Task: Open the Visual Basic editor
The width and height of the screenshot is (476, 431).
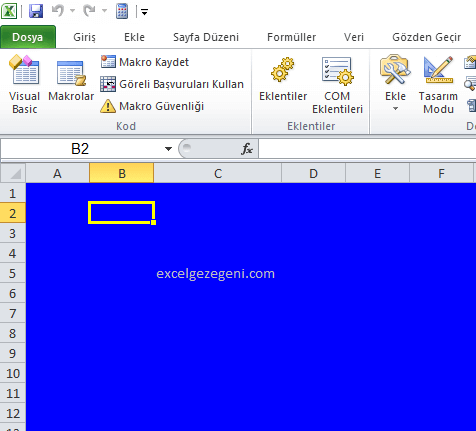Action: click(24, 84)
